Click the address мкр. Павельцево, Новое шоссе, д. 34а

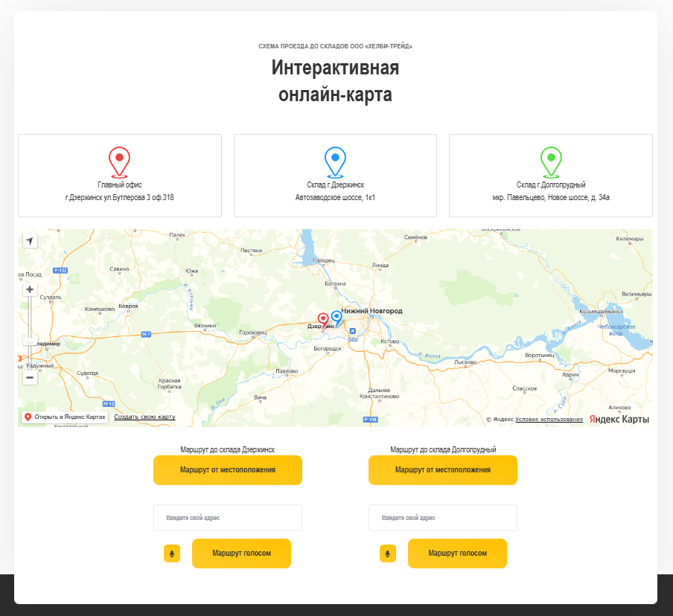point(551,197)
